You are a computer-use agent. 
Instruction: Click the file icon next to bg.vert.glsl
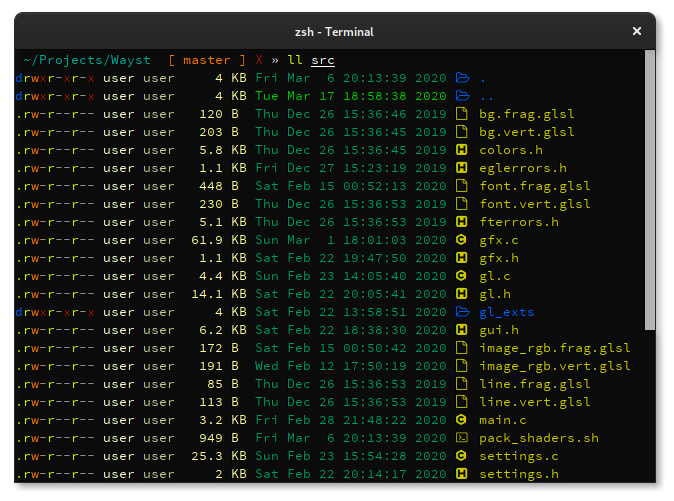point(462,132)
